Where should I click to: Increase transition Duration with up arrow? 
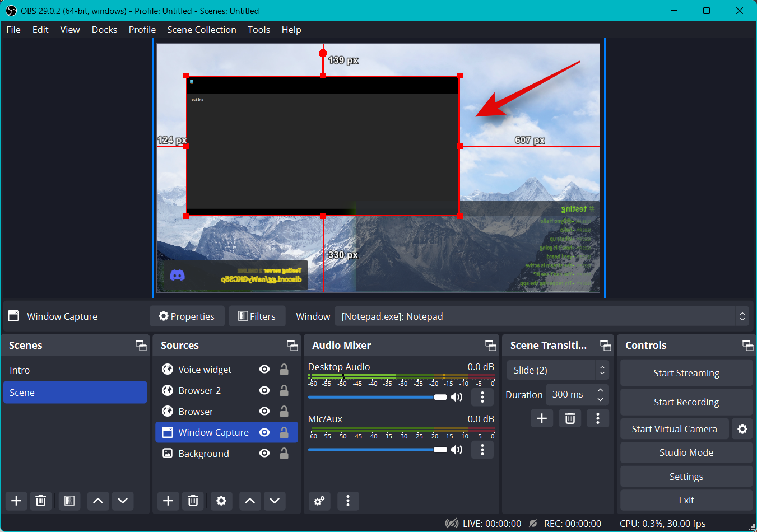pos(600,390)
